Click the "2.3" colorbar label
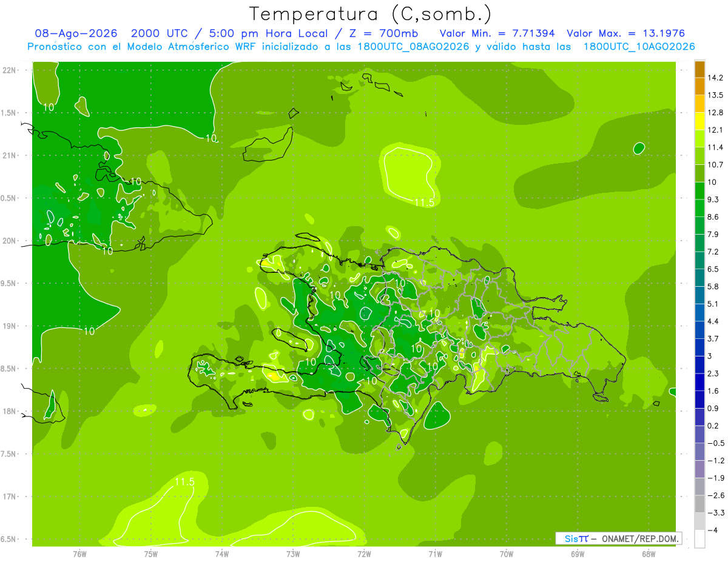728x562 pixels. pos(714,373)
